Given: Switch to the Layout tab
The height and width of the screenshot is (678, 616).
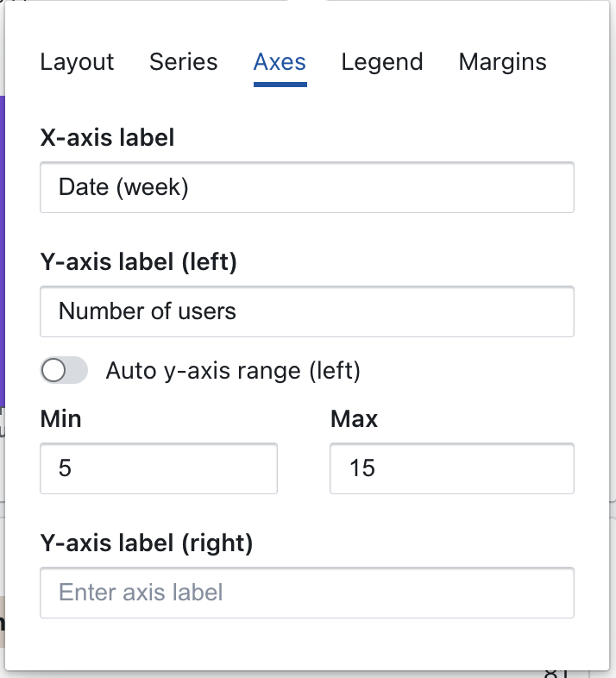Looking at the screenshot, I should 77,62.
